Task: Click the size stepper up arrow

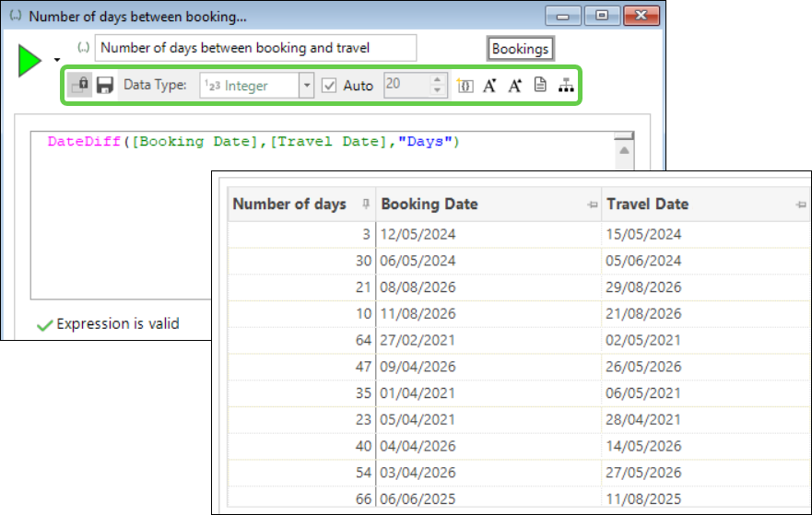Action: click(438, 80)
